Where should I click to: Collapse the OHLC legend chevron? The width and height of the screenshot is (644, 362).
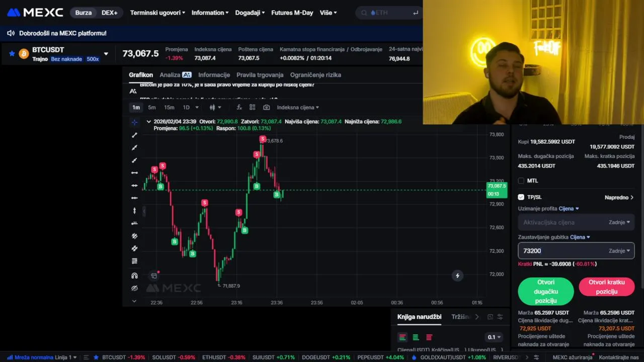148,122
